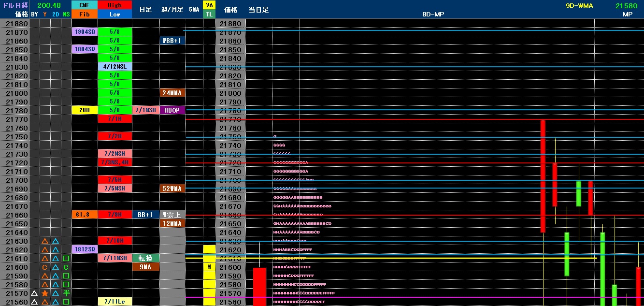Select the blue Low header cell

[115, 15]
